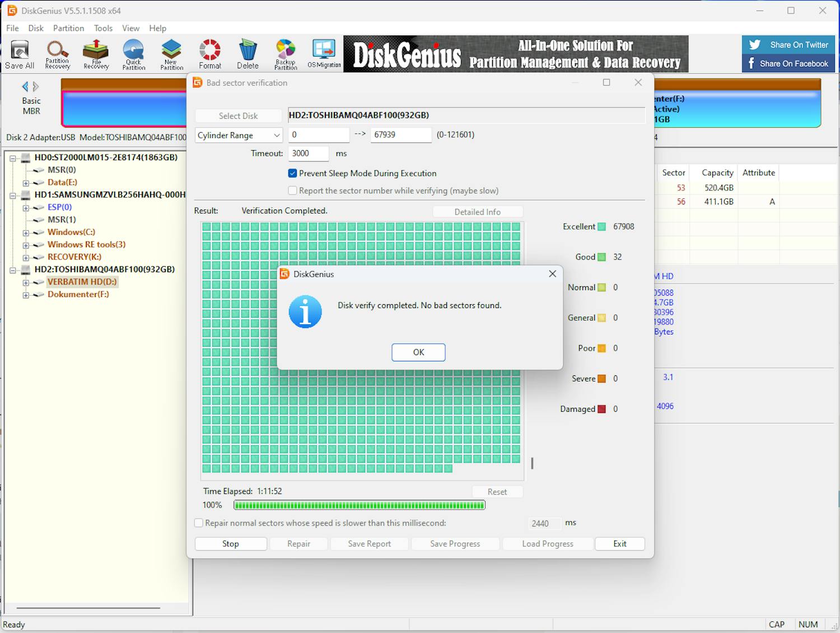This screenshot has width=840, height=633.
Task: Select the Quick Partition icon
Action: tap(134, 54)
